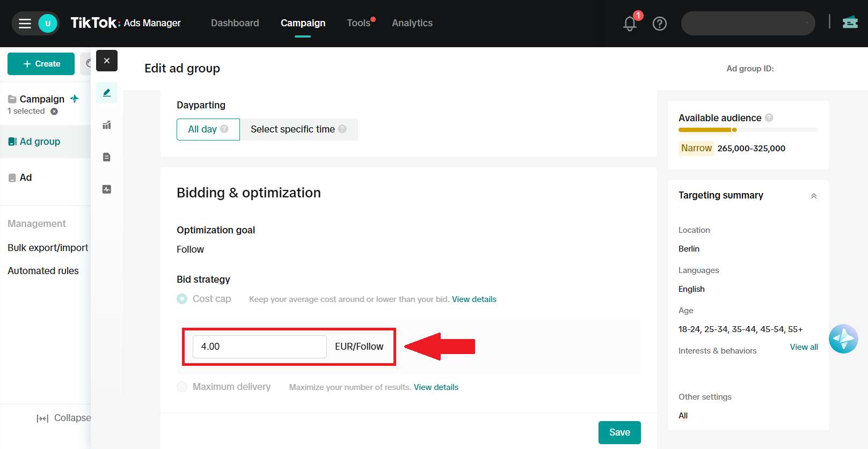Viewport: 868px width, 449px height.
Task: Open the help question mark icon
Action: click(660, 24)
